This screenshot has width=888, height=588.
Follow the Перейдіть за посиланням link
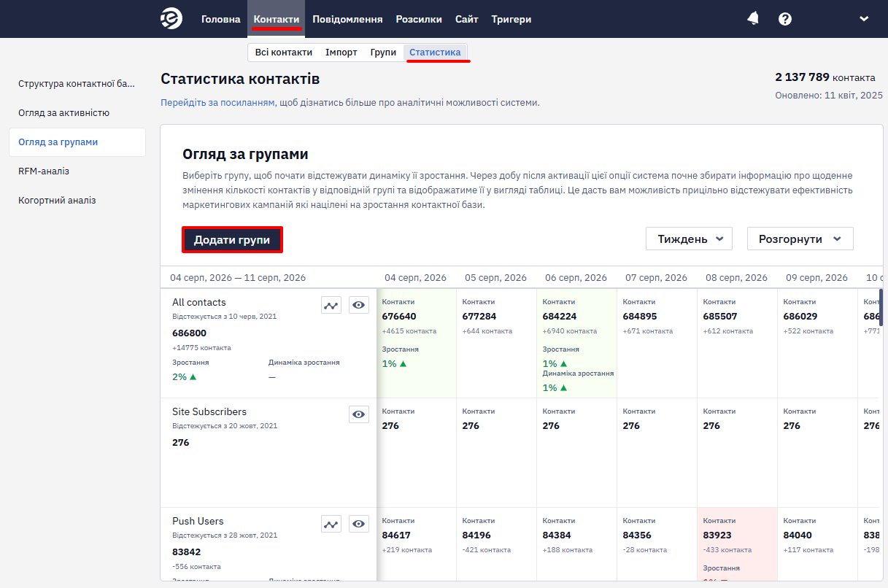tap(217, 103)
